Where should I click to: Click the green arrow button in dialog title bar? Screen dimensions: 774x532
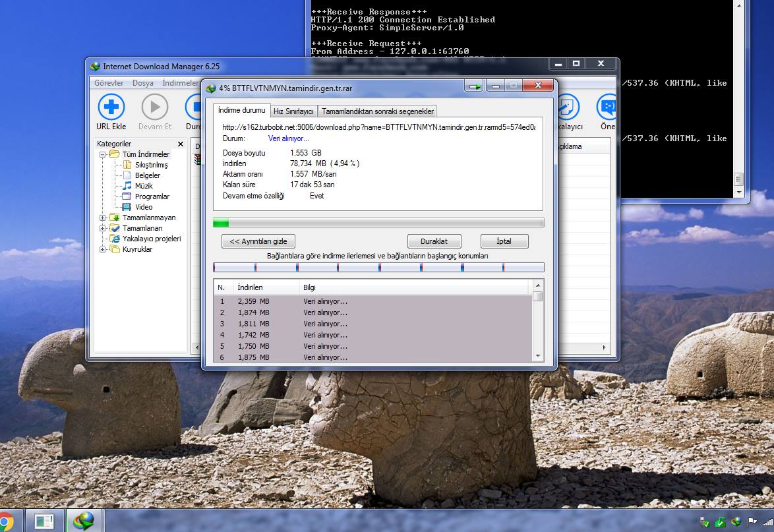coord(475,86)
